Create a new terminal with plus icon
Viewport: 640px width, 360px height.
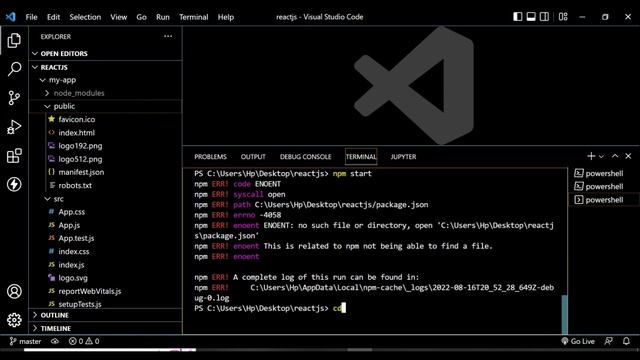click(591, 156)
